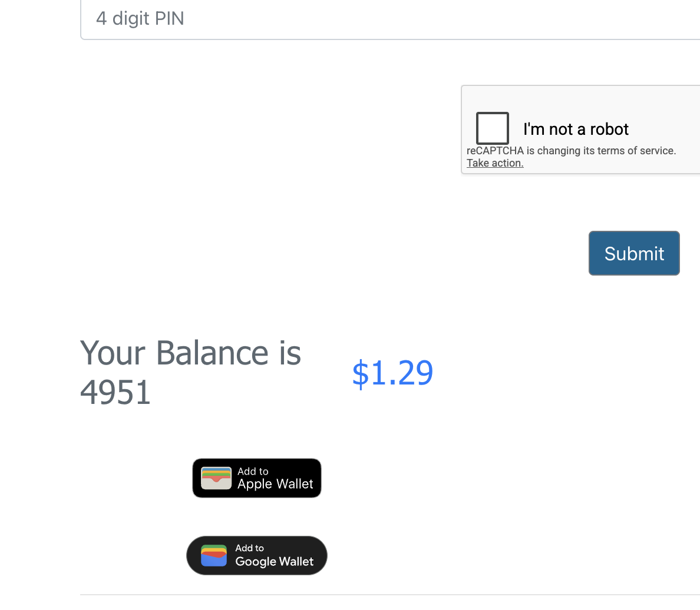This screenshot has width=700, height=610.
Task: Click the "I'm not a robot" label text
Action: point(576,129)
